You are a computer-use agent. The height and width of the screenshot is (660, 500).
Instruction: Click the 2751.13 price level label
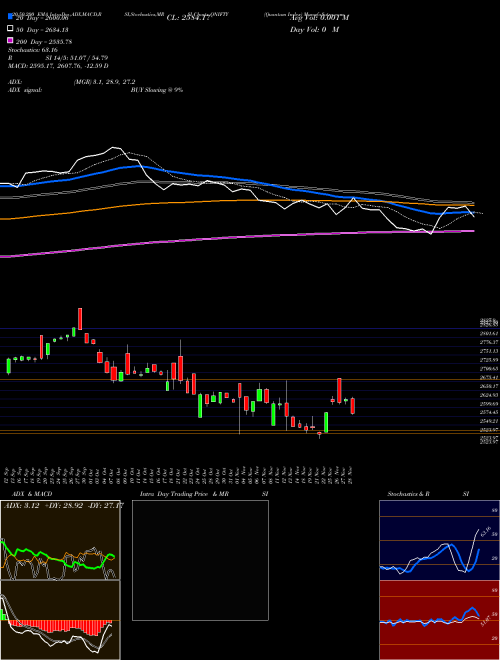(489, 351)
